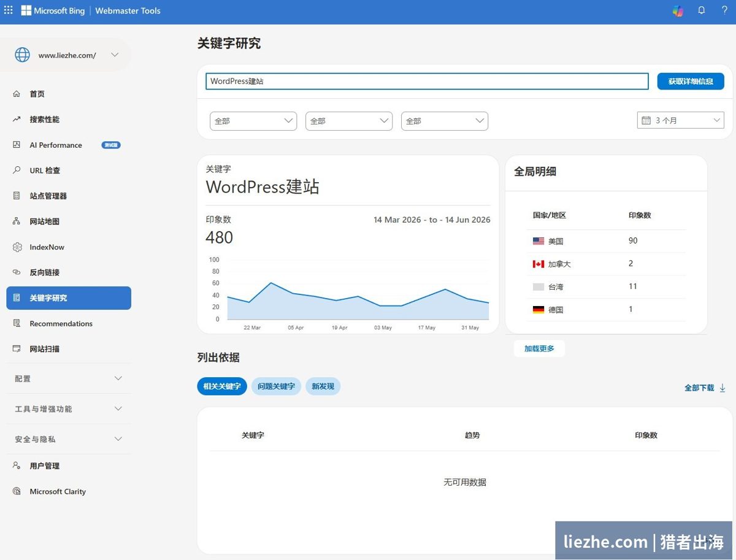
Task: Click the calendar icon in date range
Action: click(646, 121)
